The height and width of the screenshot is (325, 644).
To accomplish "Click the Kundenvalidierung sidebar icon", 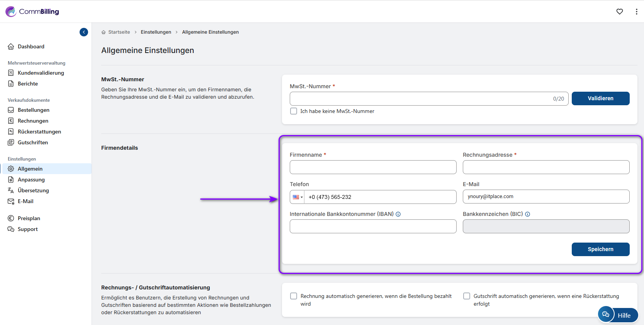I will click(11, 73).
